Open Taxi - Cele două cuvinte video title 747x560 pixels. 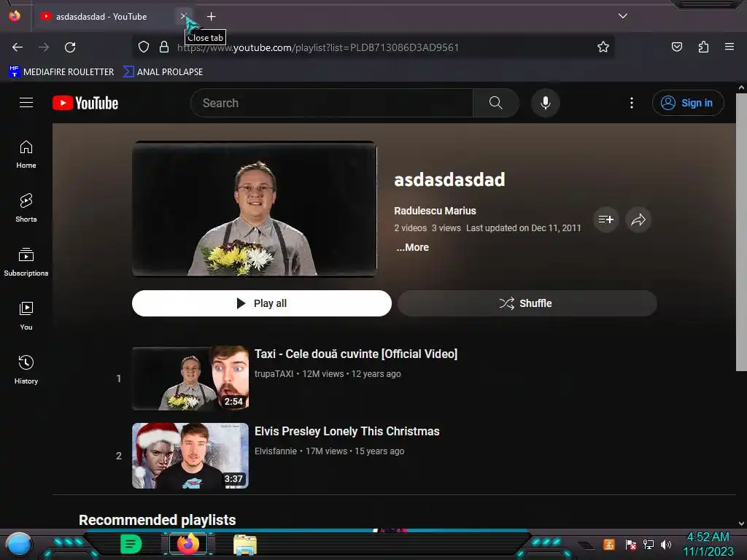(356, 354)
